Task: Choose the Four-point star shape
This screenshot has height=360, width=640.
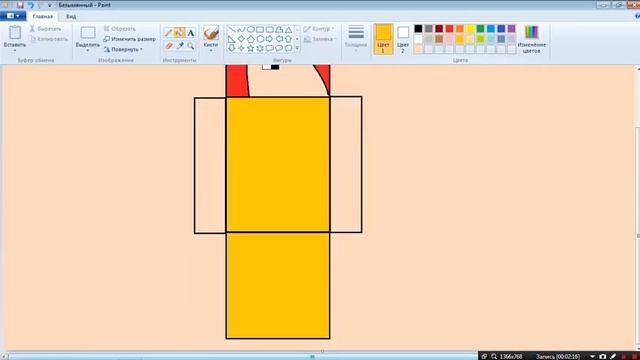Action: 241,48
